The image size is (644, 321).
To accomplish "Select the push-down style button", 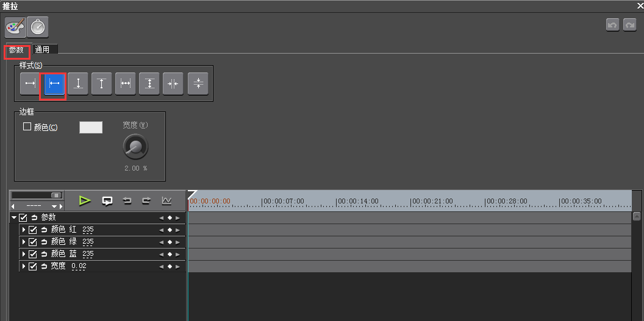I will click(x=78, y=83).
